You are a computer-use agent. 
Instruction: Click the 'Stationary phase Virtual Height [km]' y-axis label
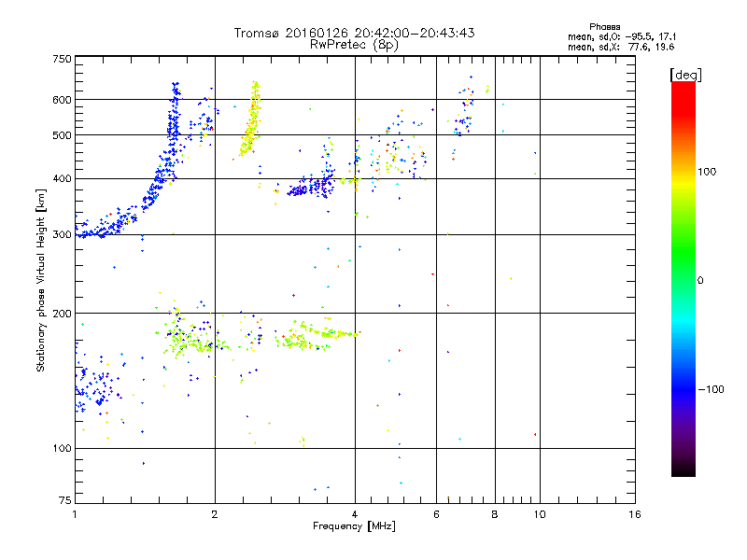[41, 280]
